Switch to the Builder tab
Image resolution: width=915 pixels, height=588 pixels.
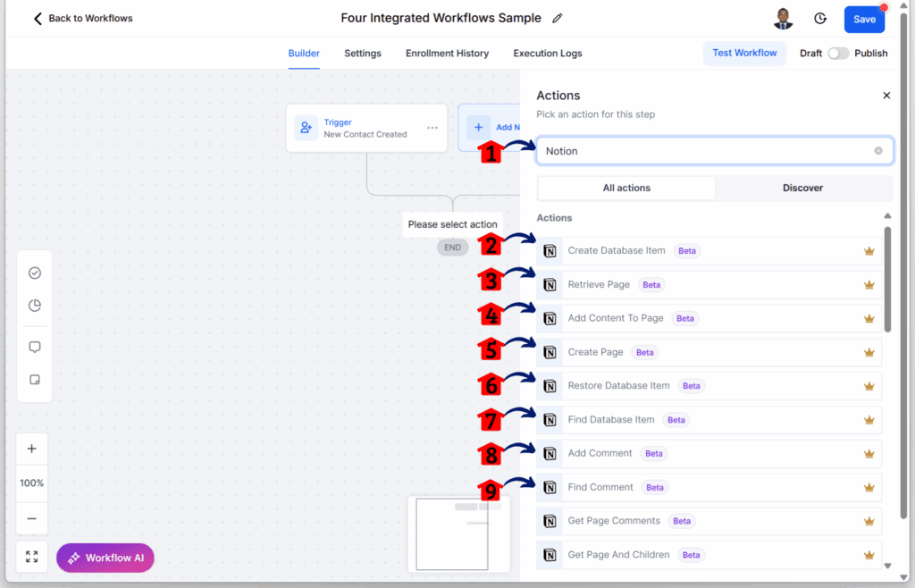coord(304,53)
